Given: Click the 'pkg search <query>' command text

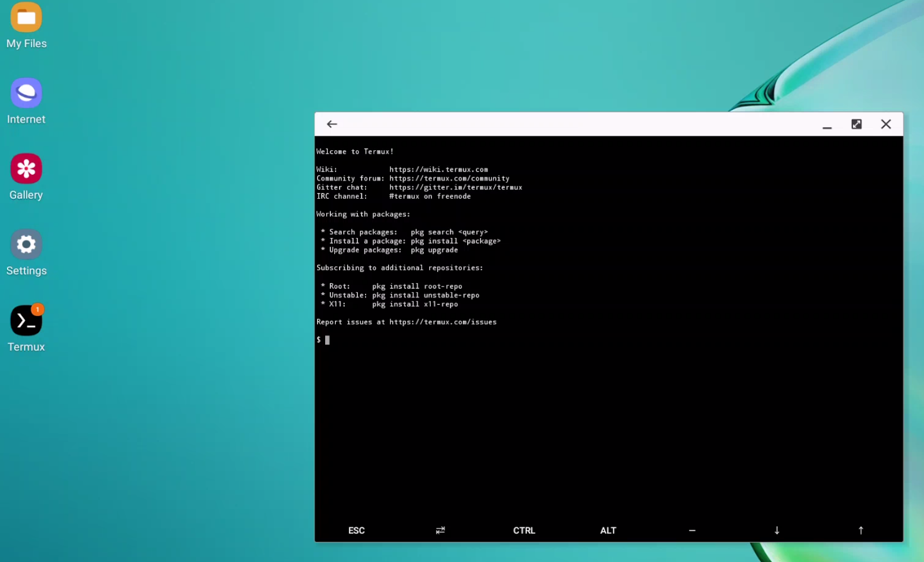Looking at the screenshot, I should click(449, 232).
